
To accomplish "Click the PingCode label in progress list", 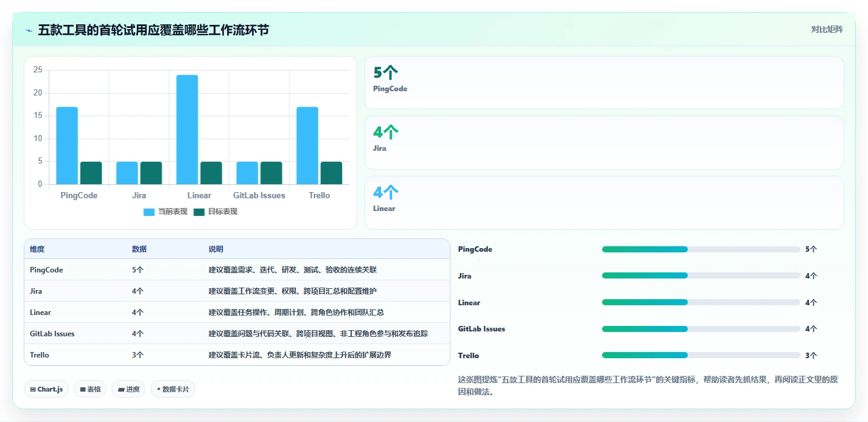I will (475, 249).
